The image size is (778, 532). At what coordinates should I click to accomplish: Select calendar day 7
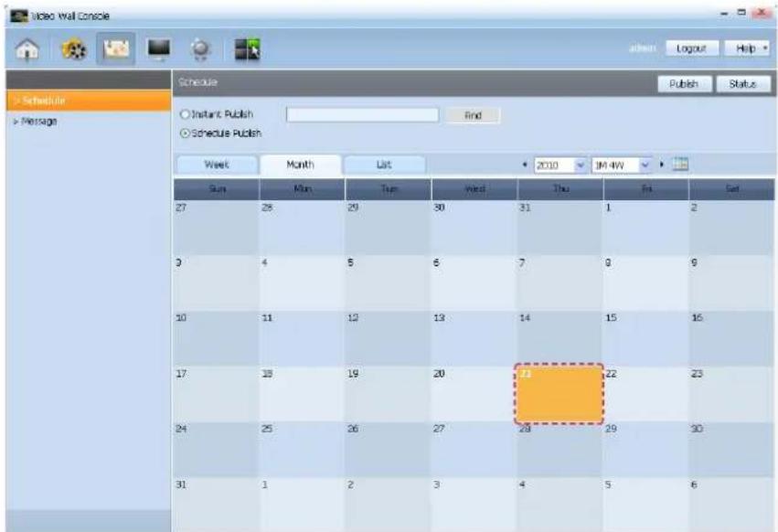click(x=560, y=283)
